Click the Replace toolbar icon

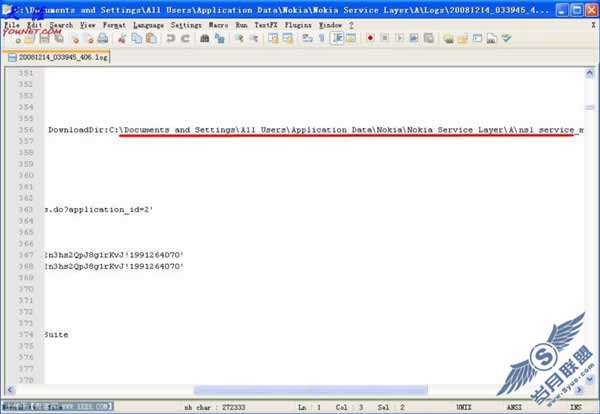point(220,39)
